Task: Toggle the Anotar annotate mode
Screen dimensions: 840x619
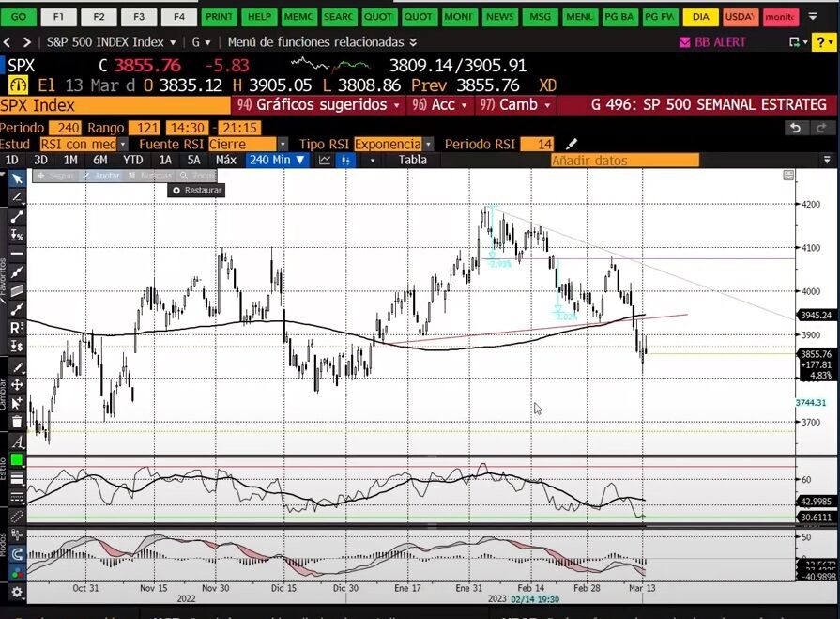Action: [x=101, y=176]
